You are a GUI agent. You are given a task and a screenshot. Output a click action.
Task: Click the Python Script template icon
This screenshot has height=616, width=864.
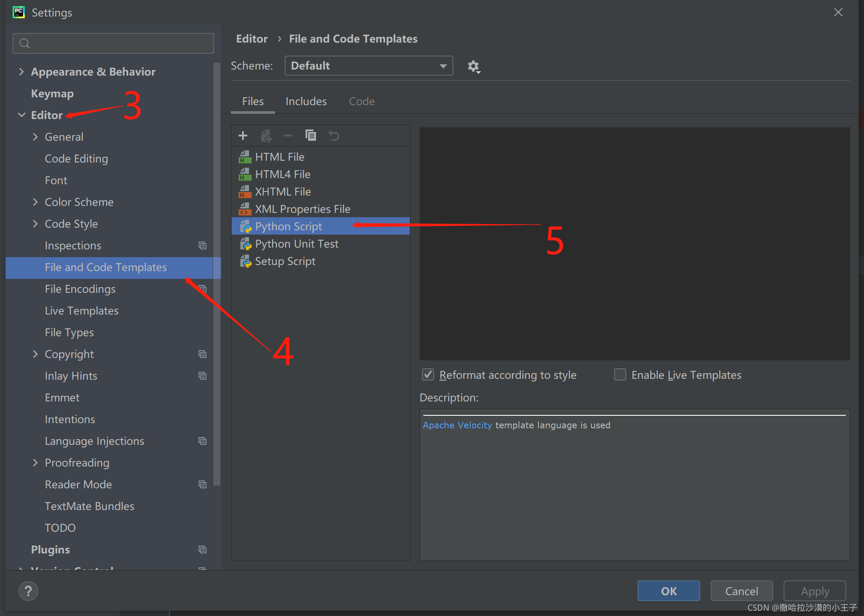245,226
